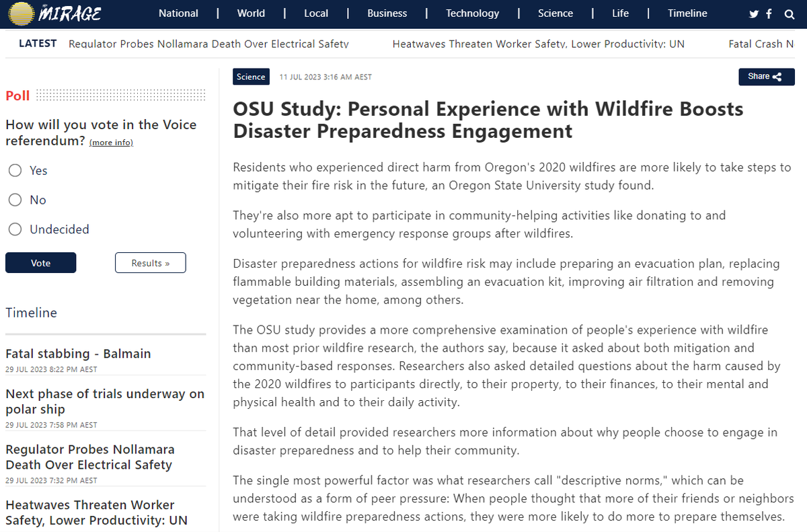Open the Science menu
807x532 pixels.
pos(555,13)
